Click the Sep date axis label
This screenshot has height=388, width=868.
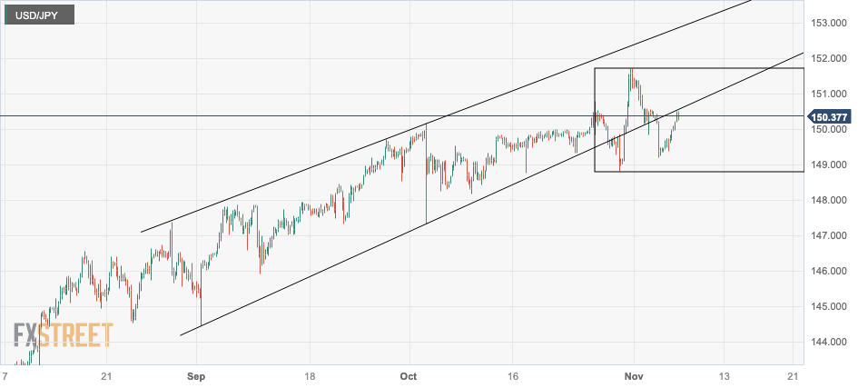click(196, 376)
